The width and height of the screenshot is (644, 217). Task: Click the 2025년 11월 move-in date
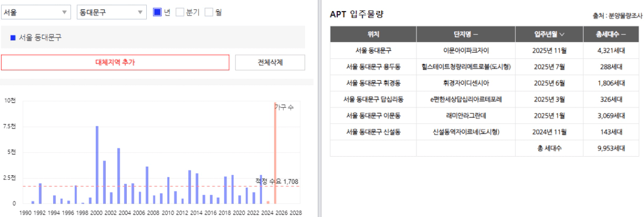(549, 51)
